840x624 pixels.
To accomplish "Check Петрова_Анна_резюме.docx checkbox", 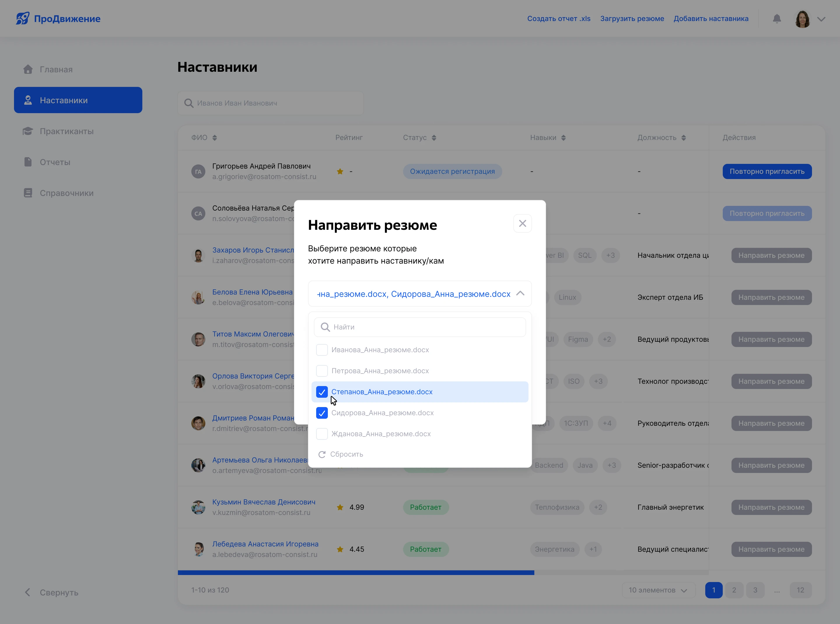I will [322, 371].
